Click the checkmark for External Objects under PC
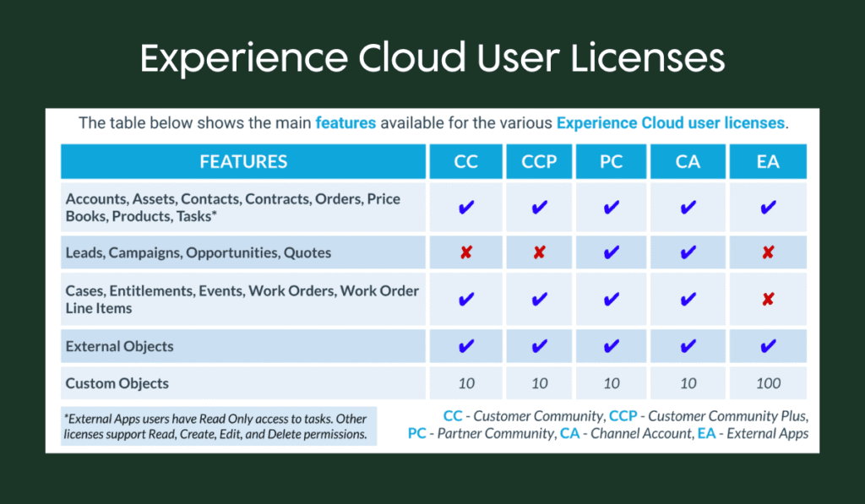Viewport: 865px width, 504px height. point(612,346)
